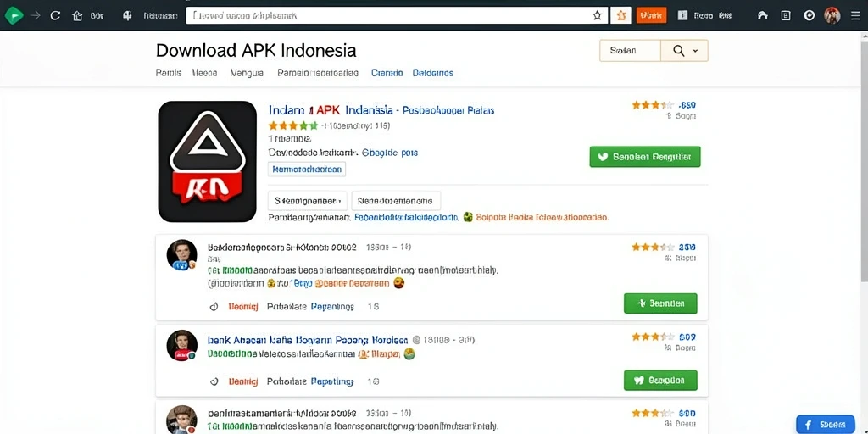Click the star rating beside '600'

click(654, 413)
